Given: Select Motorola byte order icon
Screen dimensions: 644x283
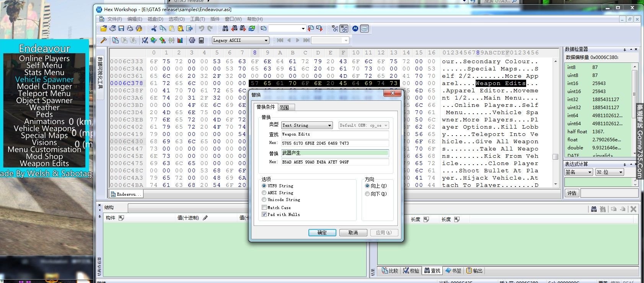Looking at the screenshot, I should click(x=355, y=29).
